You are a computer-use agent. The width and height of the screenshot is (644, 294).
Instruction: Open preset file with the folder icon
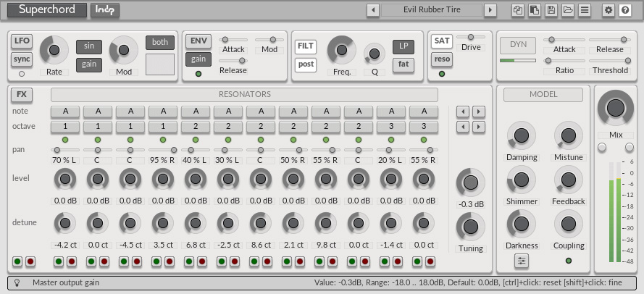click(x=568, y=10)
